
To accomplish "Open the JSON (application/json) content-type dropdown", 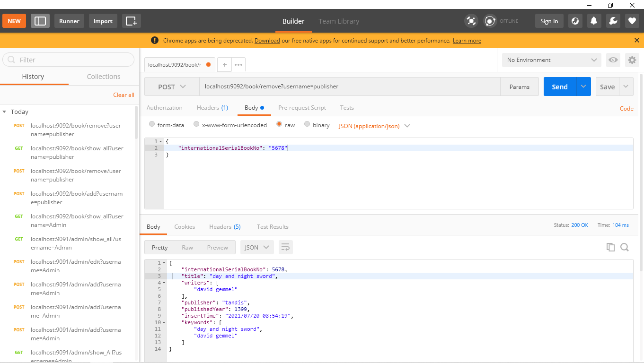I will pyautogui.click(x=374, y=126).
